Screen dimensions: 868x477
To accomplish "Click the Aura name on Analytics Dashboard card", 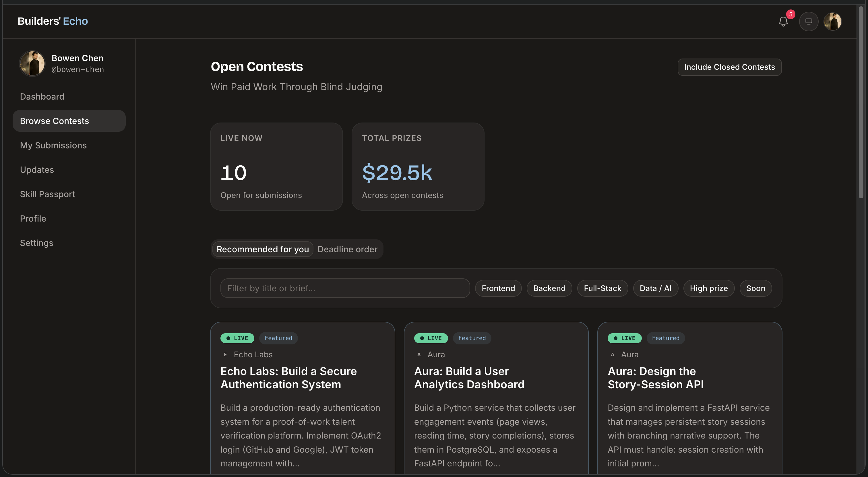I will tap(436, 355).
